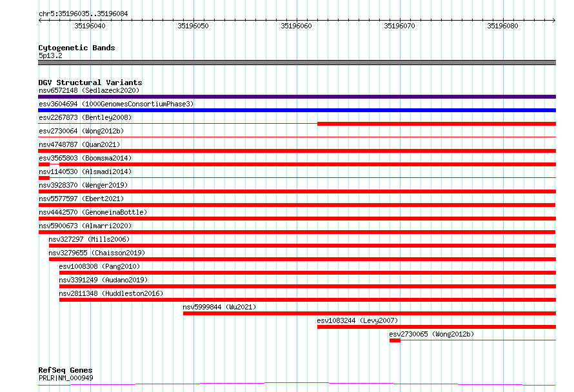Click nsv1140530 (Alsmadi2014) variant label
574x392 pixels.
tap(85, 171)
